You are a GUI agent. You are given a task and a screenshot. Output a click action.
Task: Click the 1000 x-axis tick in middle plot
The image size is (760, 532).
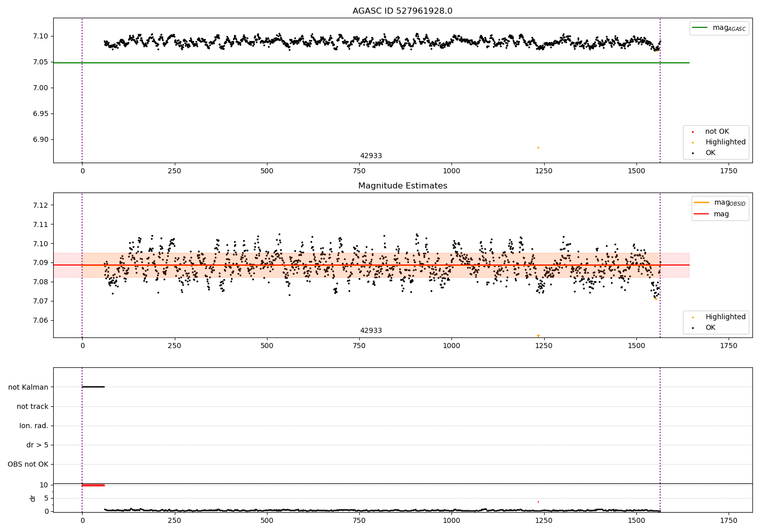[x=451, y=346]
